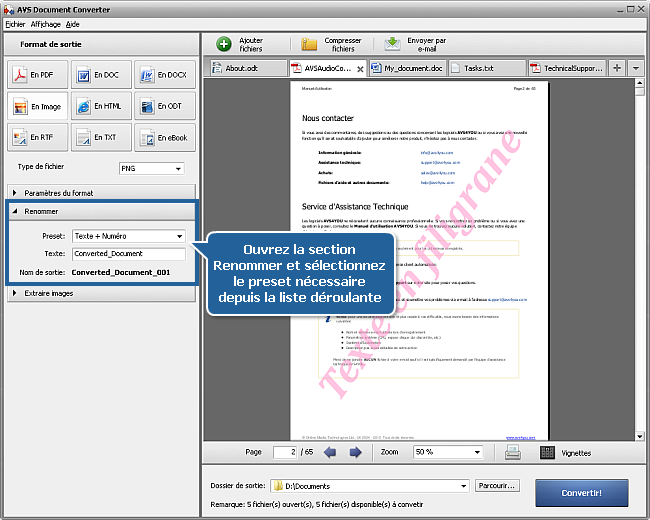Open the Fichier menu
Image resolution: width=650 pixels, height=520 pixels.
(15, 24)
